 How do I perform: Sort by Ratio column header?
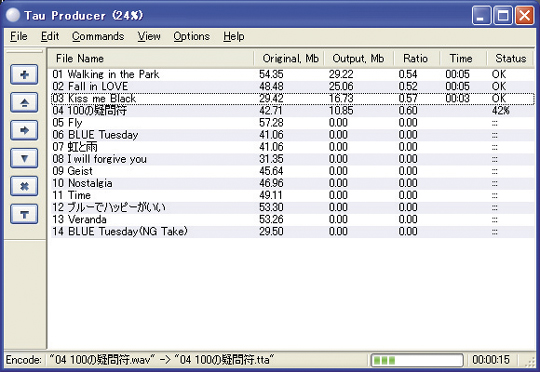[x=417, y=59]
